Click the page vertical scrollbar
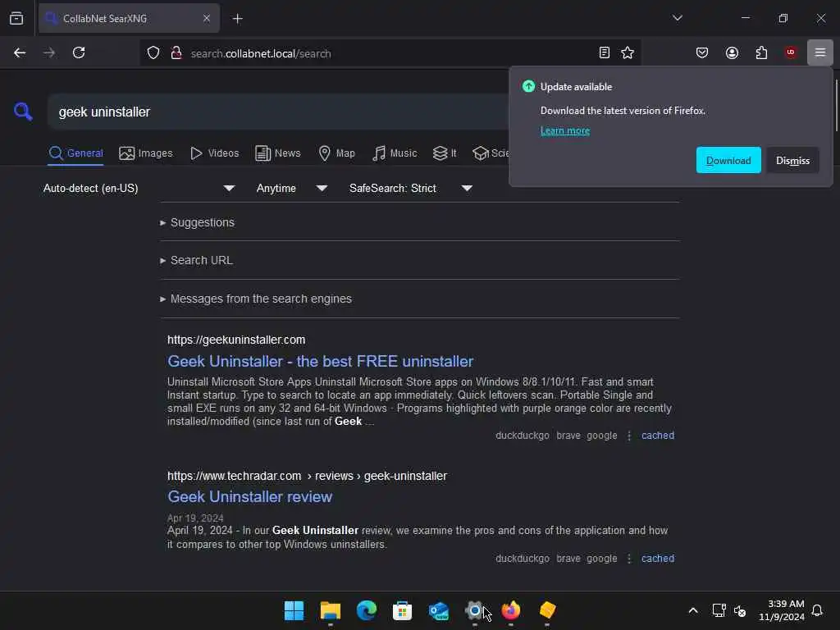Screen dimensions: 840x630 [x=836, y=105]
